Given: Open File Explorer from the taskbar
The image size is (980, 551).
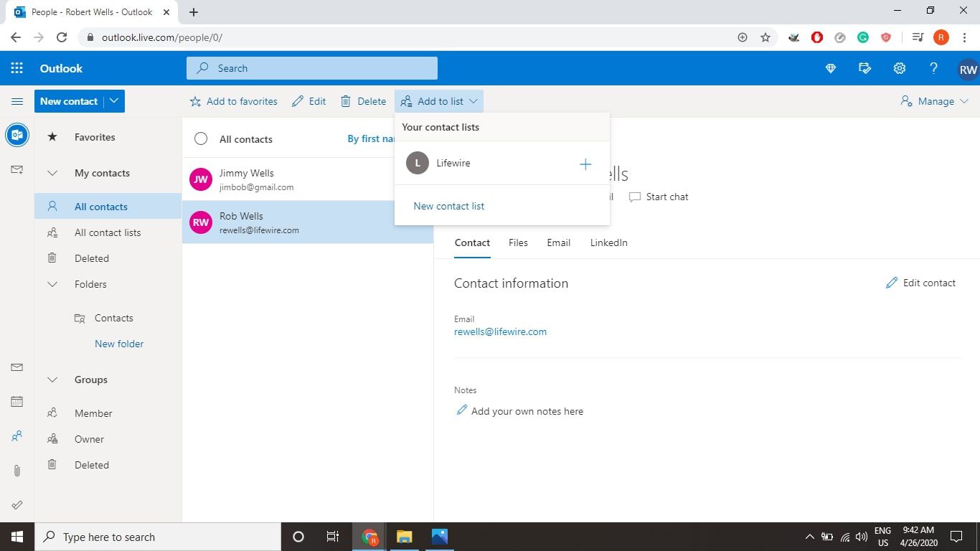Looking at the screenshot, I should pos(405,537).
